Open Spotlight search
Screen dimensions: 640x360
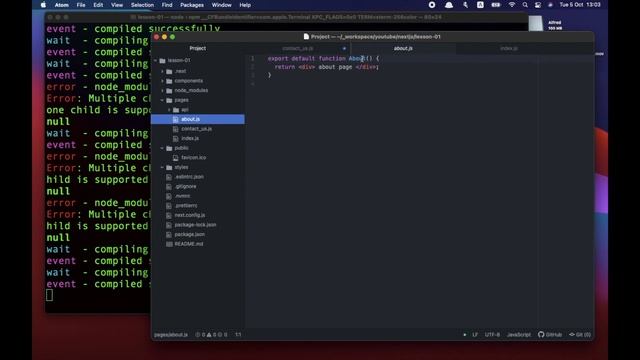coord(525,5)
